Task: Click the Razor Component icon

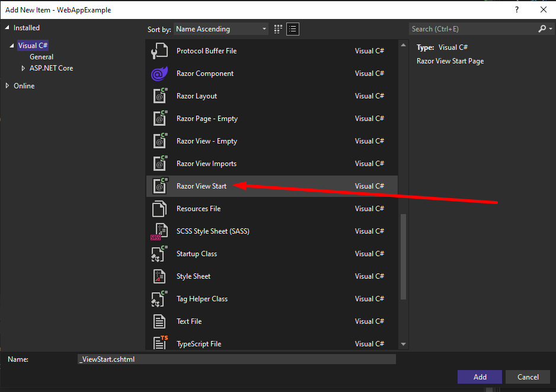Action: (159, 74)
